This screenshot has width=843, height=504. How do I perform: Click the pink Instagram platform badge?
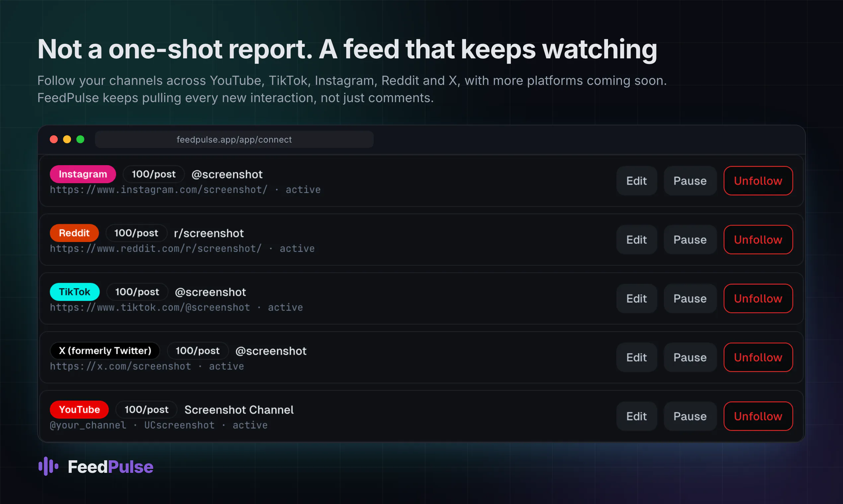pyautogui.click(x=83, y=174)
